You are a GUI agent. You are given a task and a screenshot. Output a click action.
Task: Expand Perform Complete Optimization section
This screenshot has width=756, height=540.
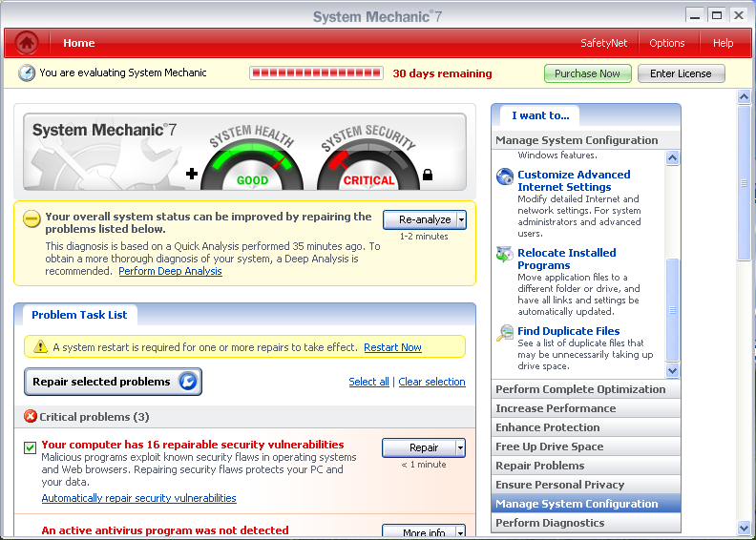pyautogui.click(x=586, y=389)
